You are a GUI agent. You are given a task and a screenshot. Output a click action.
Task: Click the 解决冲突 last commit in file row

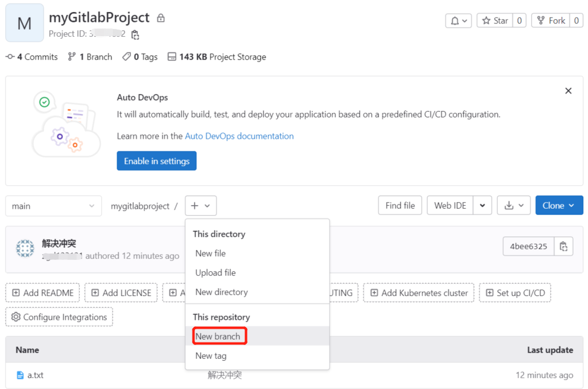click(x=225, y=375)
